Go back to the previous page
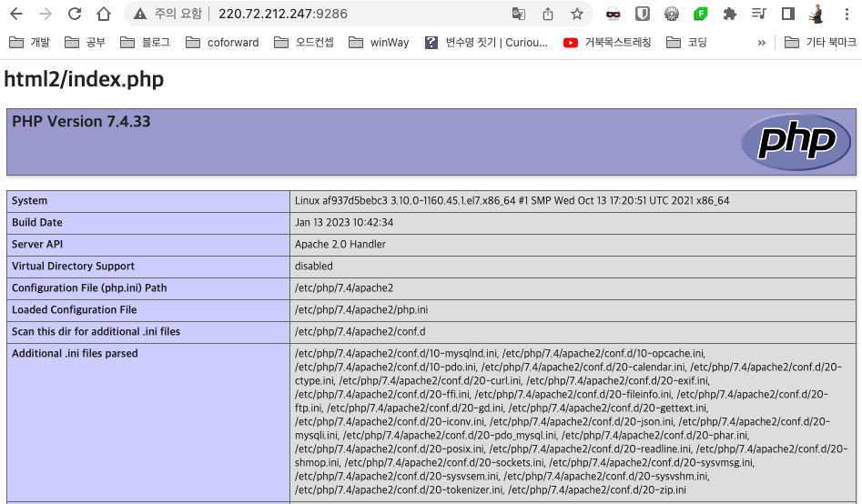The height and width of the screenshot is (504, 862). (x=16, y=14)
